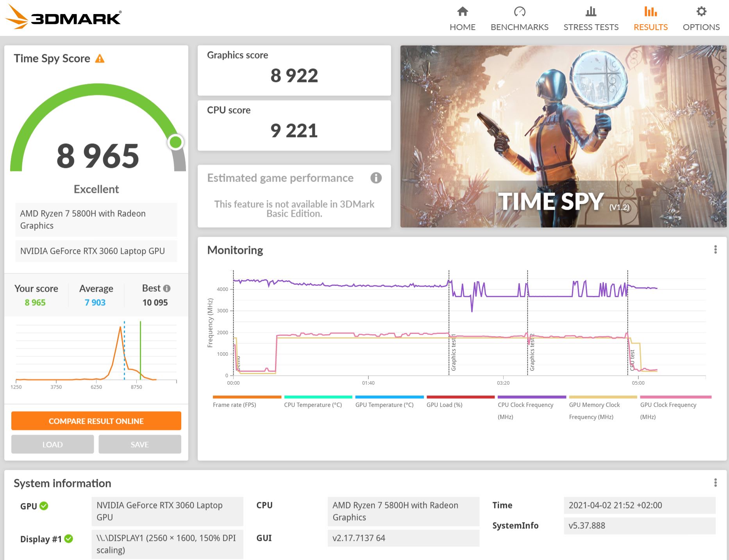Screen dimensions: 729x560
Task: Open the System information three-dot menu
Action: pyautogui.click(x=715, y=483)
